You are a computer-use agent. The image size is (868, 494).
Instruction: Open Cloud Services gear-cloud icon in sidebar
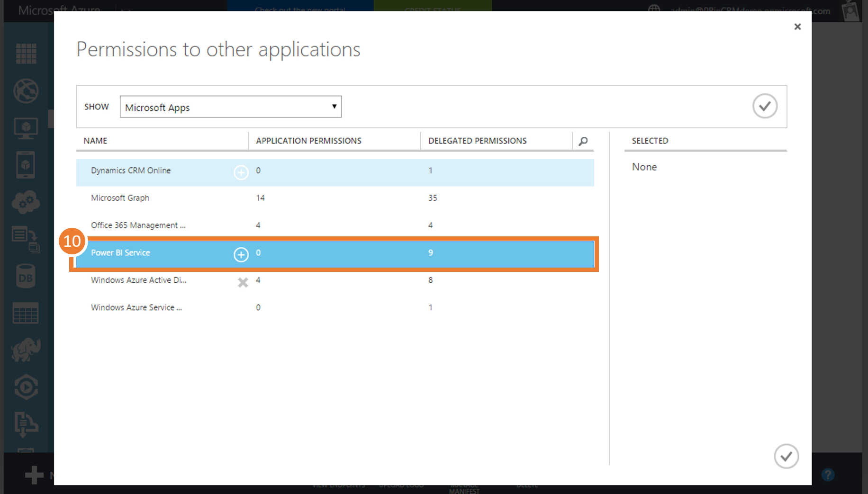[26, 202]
